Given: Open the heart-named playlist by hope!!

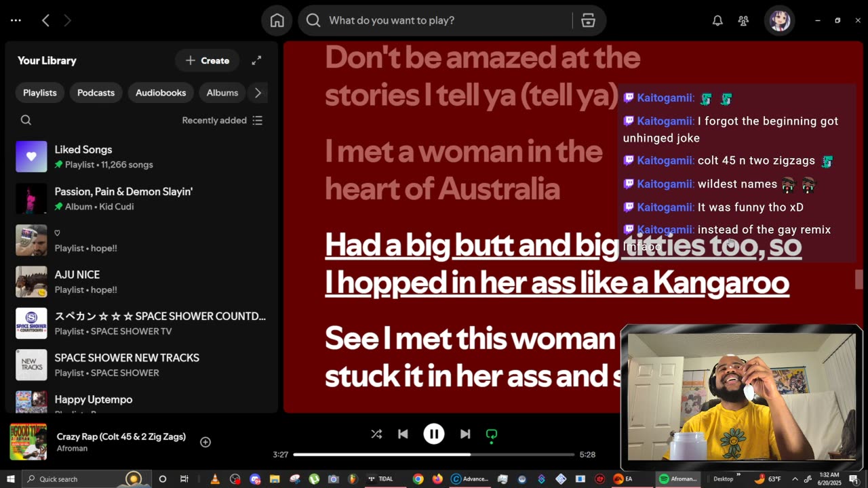Looking at the screenshot, I should click(x=141, y=240).
